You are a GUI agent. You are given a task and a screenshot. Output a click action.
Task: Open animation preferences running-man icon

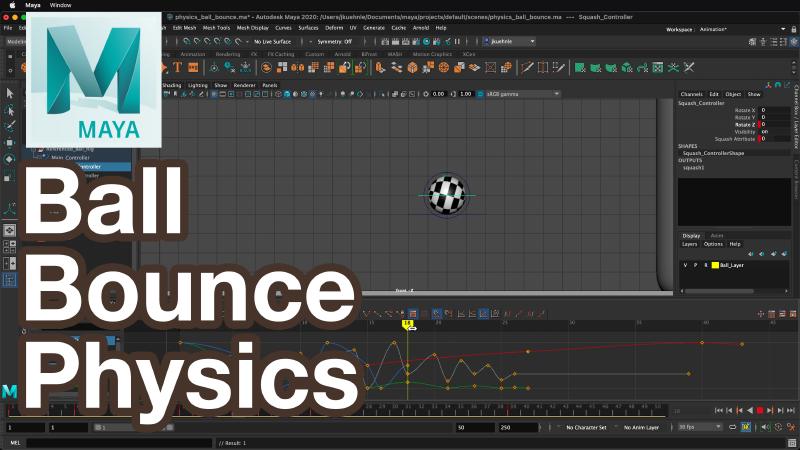coord(791,427)
